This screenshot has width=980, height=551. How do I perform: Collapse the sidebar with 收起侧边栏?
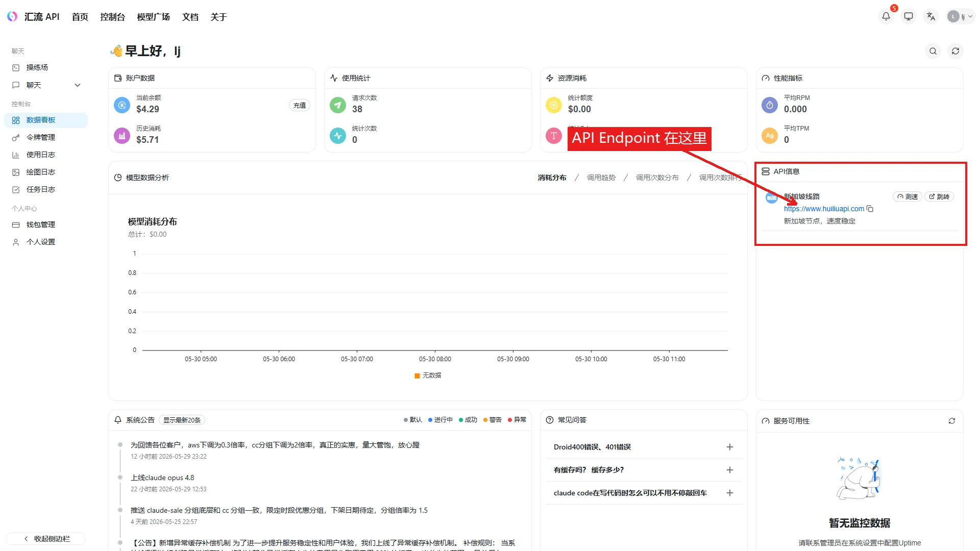click(x=46, y=539)
